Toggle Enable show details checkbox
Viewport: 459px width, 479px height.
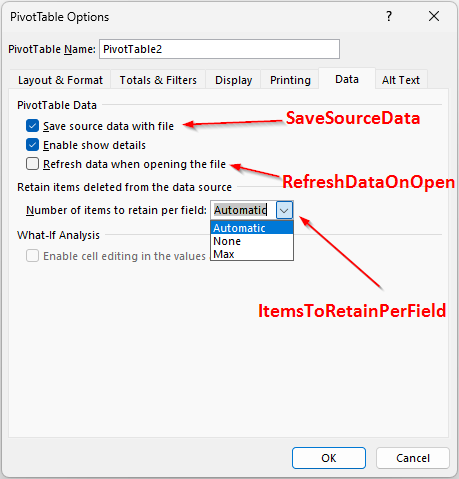point(32,145)
